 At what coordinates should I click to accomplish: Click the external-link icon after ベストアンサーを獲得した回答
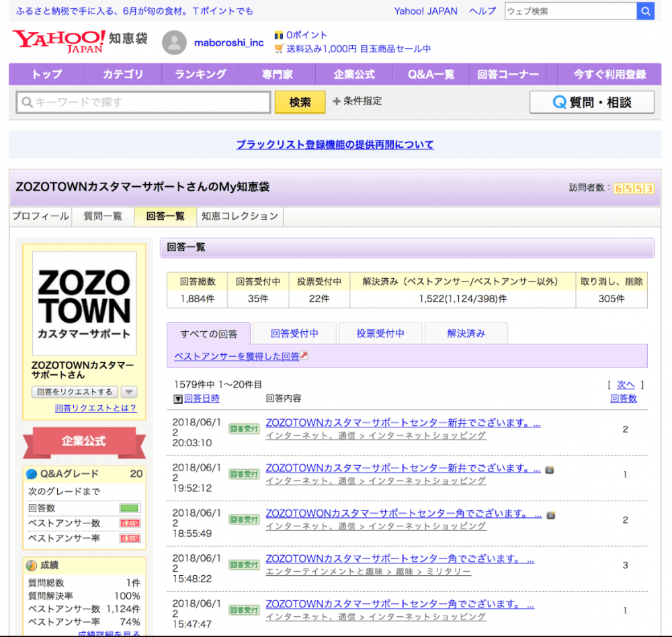click(304, 355)
